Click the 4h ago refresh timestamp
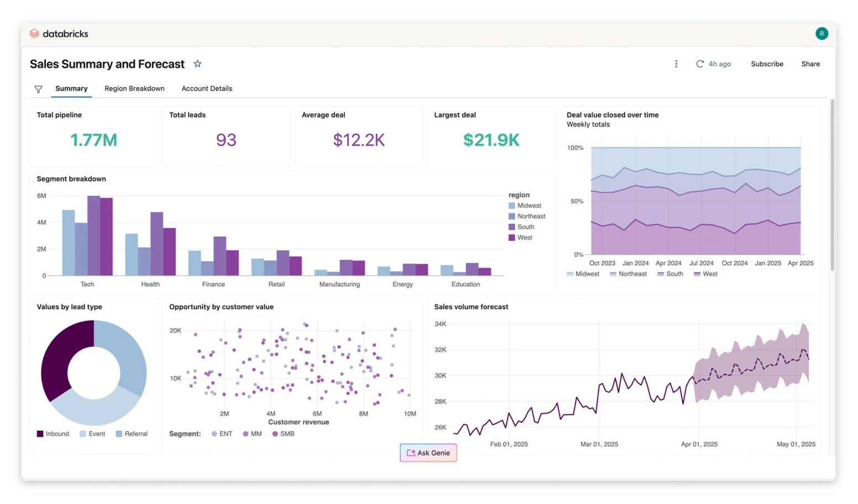The image size is (858, 504). pos(720,64)
